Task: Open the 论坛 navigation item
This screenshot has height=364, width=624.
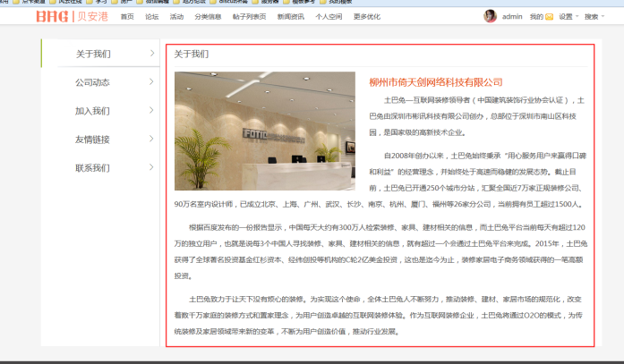Action: point(152,17)
